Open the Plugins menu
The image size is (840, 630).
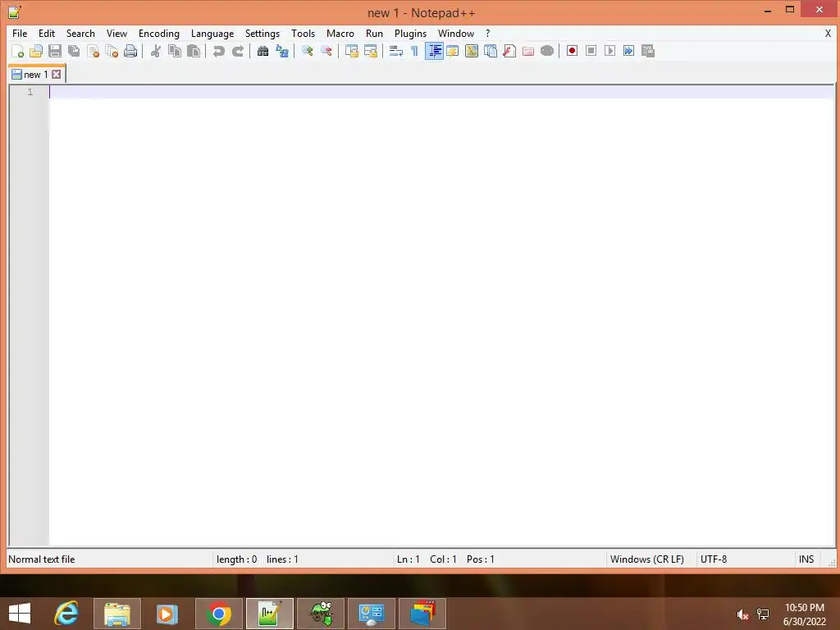410,33
